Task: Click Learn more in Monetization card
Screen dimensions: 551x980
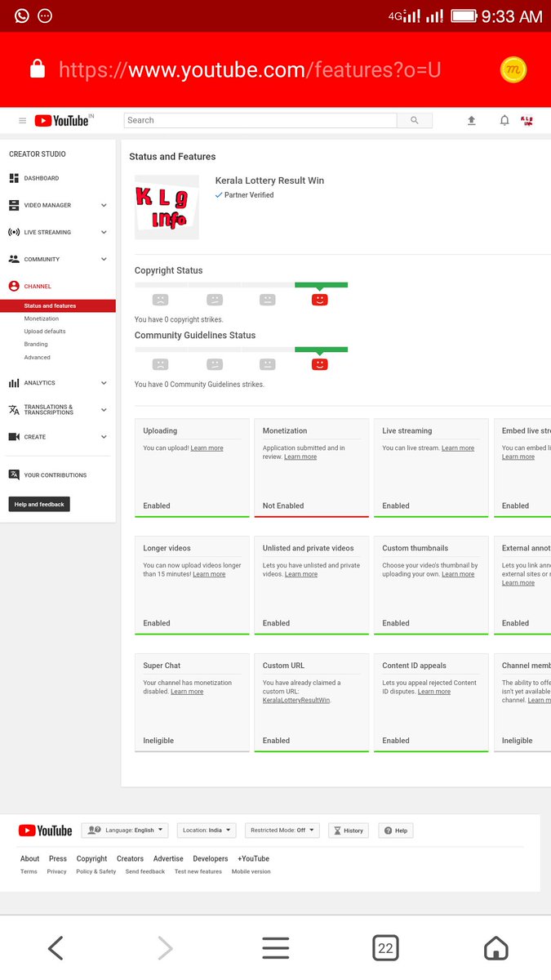Action: pyautogui.click(x=300, y=457)
